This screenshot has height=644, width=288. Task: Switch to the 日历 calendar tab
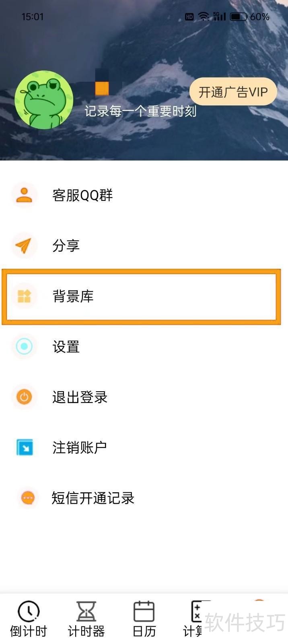pyautogui.click(x=144, y=619)
